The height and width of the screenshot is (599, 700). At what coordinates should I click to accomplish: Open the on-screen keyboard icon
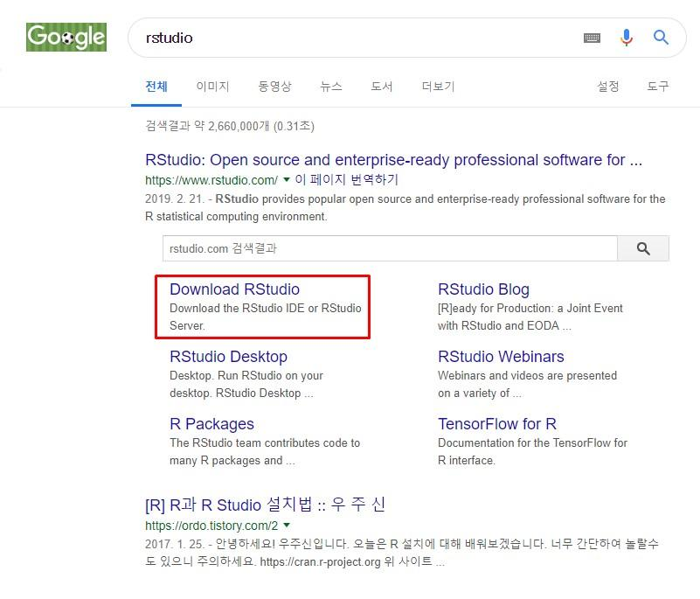(x=592, y=38)
